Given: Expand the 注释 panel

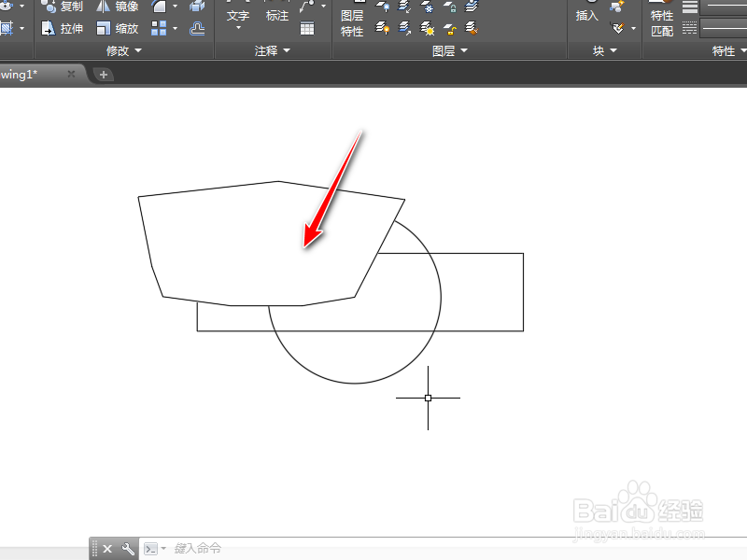Looking at the screenshot, I should pyautogui.click(x=273, y=50).
